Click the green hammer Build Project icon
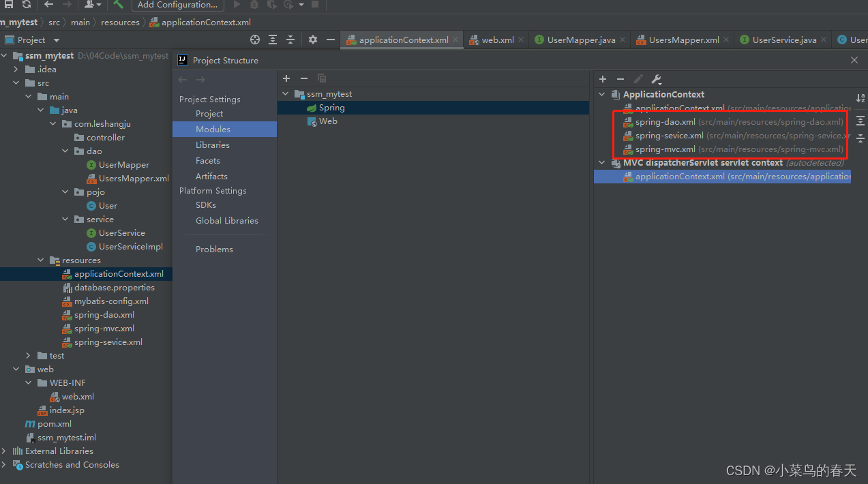868x484 pixels. [x=118, y=4]
